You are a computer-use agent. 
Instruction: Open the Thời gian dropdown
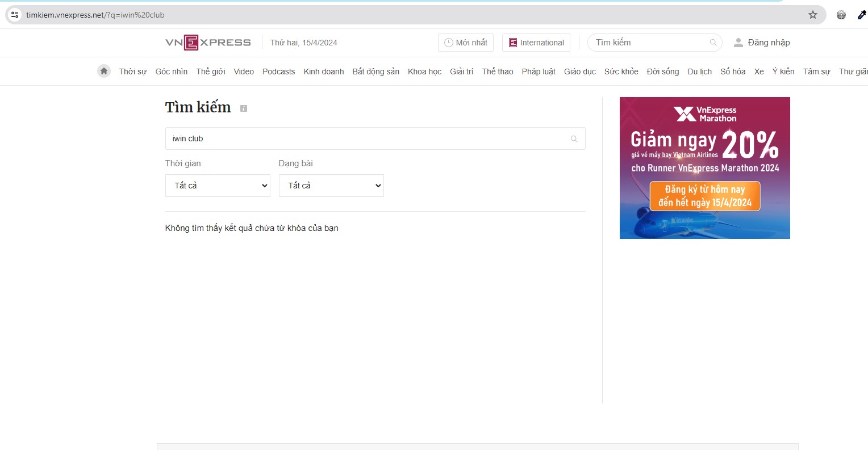218,186
